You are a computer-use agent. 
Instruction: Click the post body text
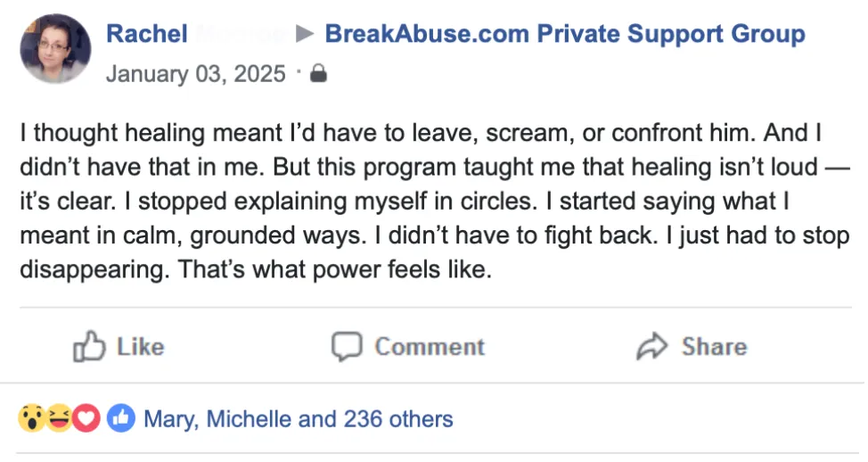tap(435, 201)
